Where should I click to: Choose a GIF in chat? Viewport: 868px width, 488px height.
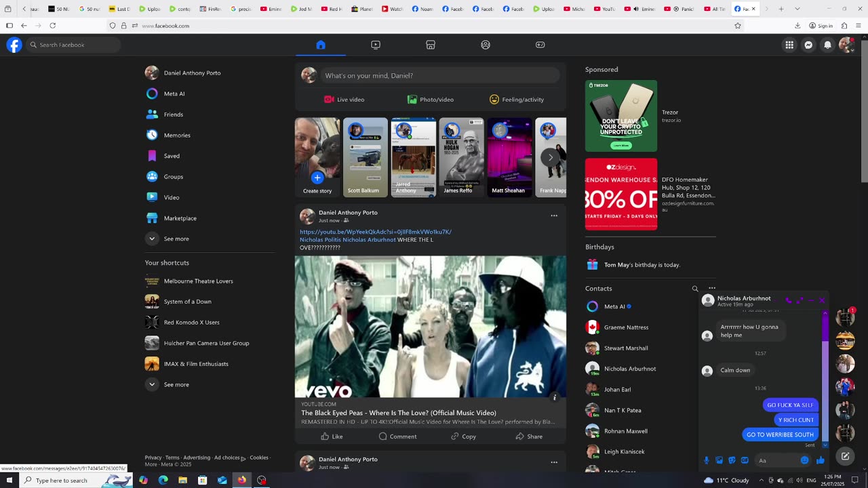pyautogui.click(x=745, y=460)
